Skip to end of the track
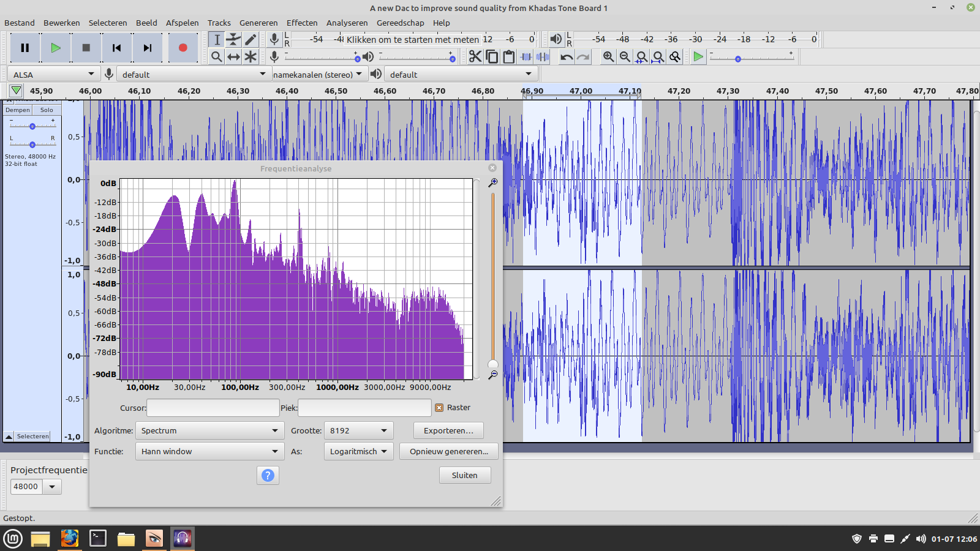 [148, 48]
